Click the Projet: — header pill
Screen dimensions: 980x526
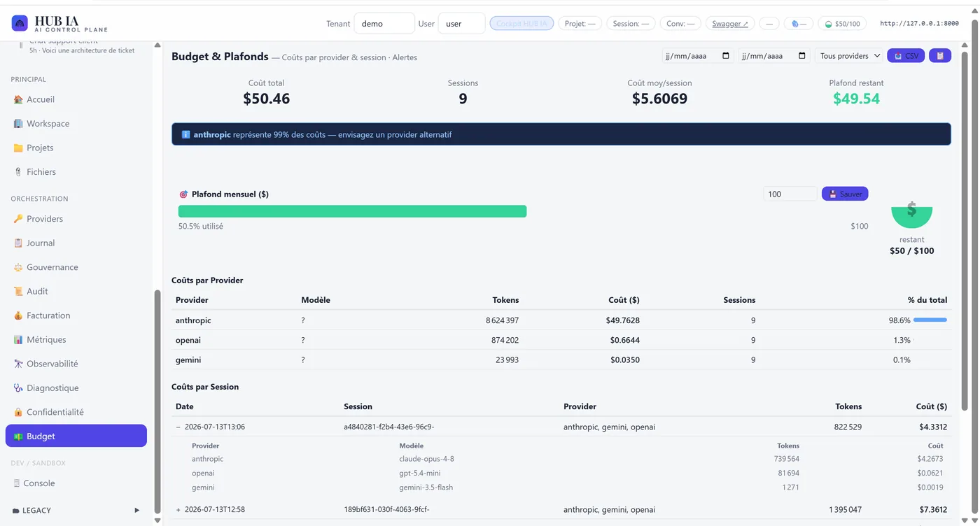tap(580, 24)
